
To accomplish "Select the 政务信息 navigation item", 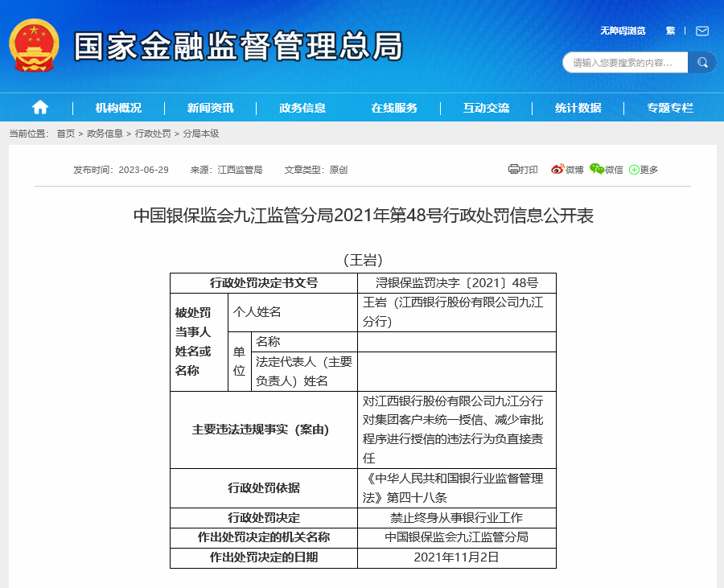I will pyautogui.click(x=302, y=108).
